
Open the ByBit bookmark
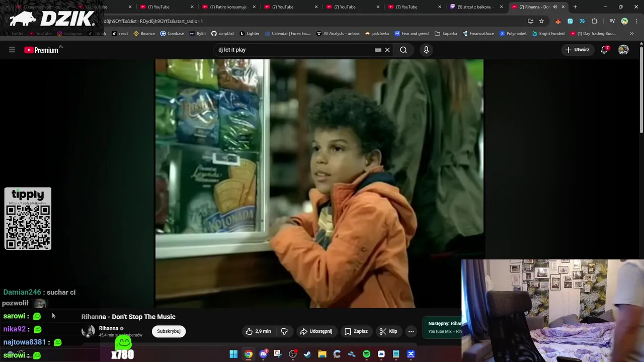tap(197, 34)
